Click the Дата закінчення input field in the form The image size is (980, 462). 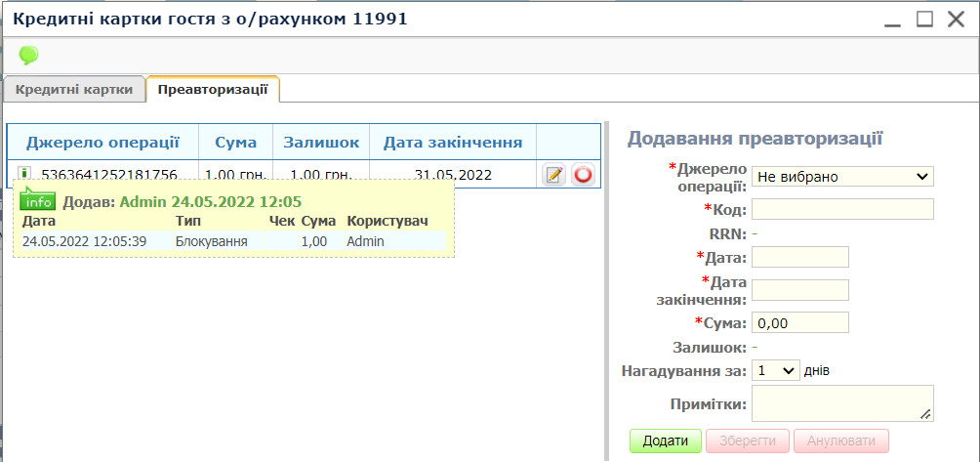pyautogui.click(x=800, y=290)
